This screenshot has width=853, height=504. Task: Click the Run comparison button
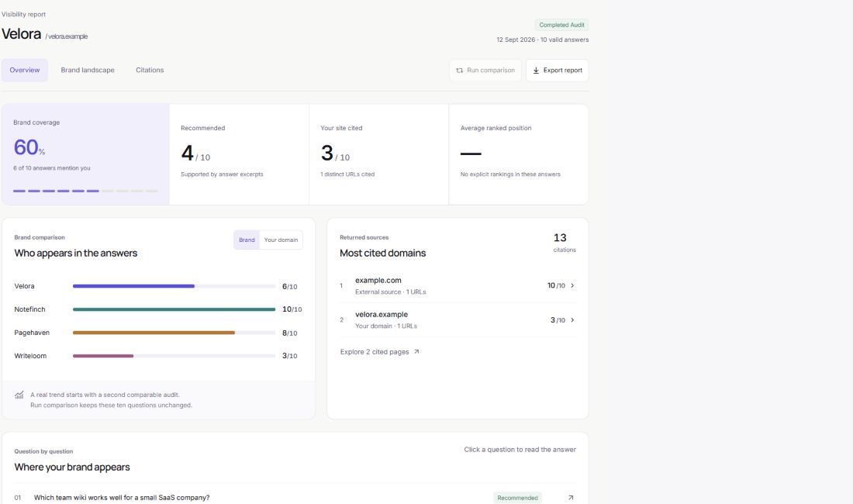pos(485,70)
